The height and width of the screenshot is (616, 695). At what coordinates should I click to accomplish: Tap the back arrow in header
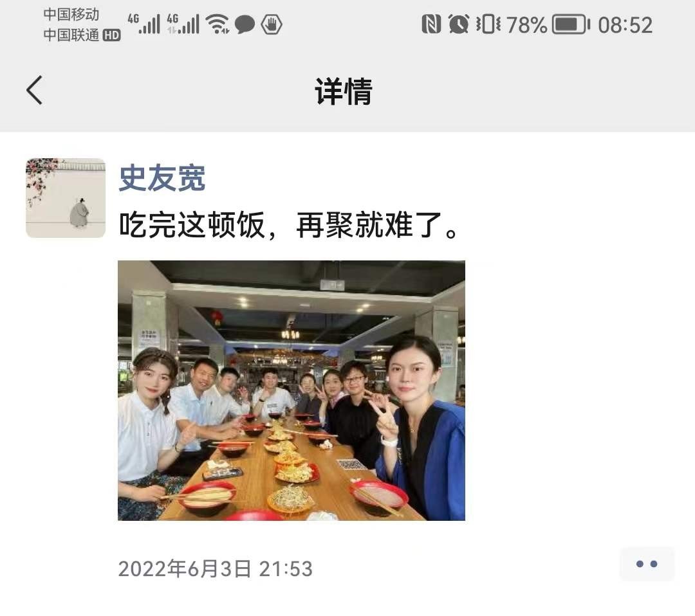click(35, 90)
